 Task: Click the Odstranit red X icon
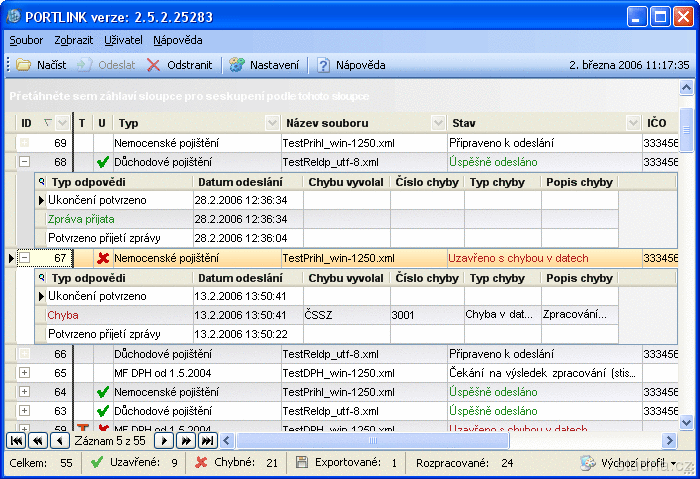click(x=153, y=65)
